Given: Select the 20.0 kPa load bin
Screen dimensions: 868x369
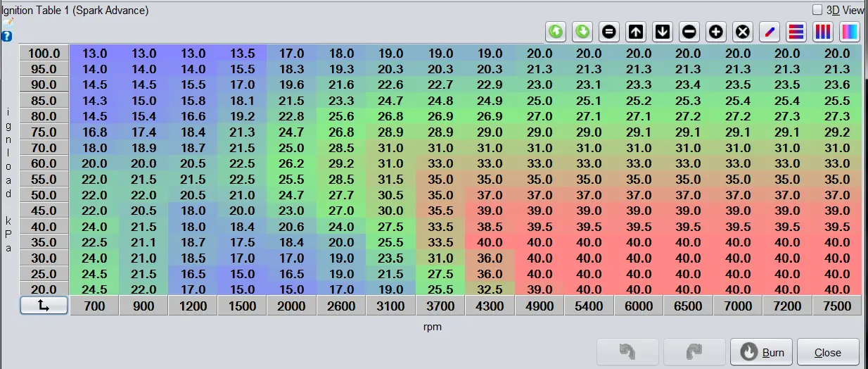Looking at the screenshot, I should pyautogui.click(x=44, y=289).
